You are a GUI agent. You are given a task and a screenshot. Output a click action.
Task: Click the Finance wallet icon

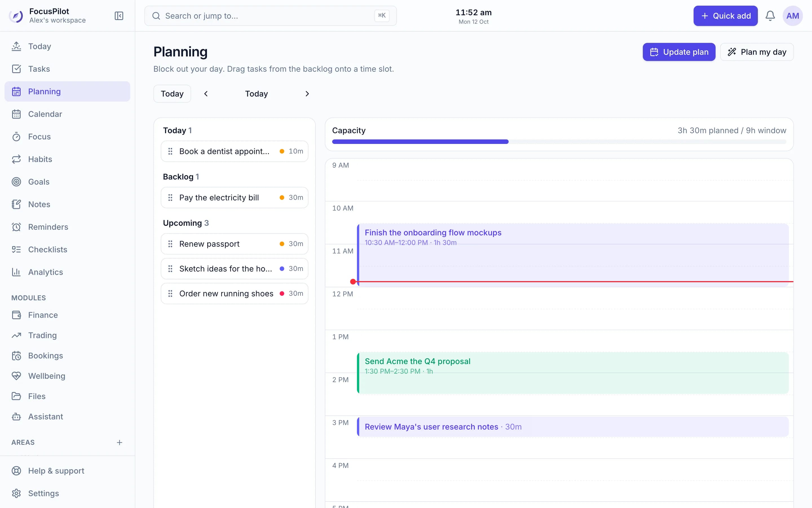tap(16, 315)
